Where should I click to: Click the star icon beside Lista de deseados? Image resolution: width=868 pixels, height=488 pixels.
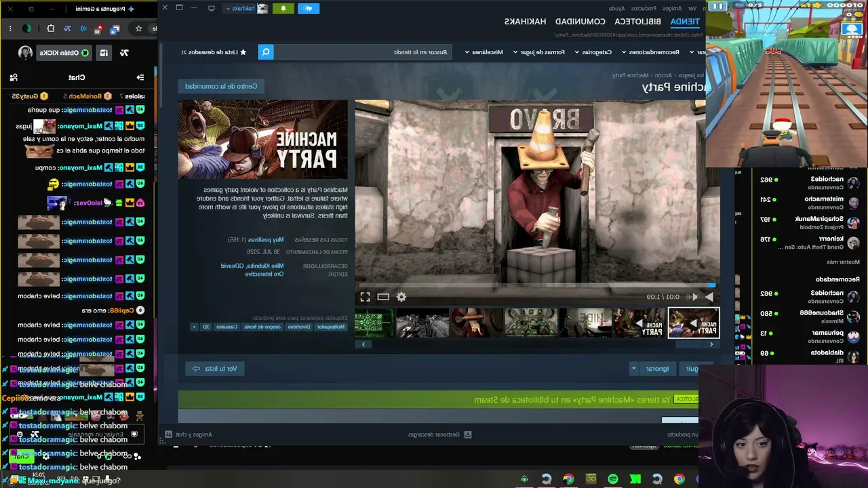pos(243,52)
